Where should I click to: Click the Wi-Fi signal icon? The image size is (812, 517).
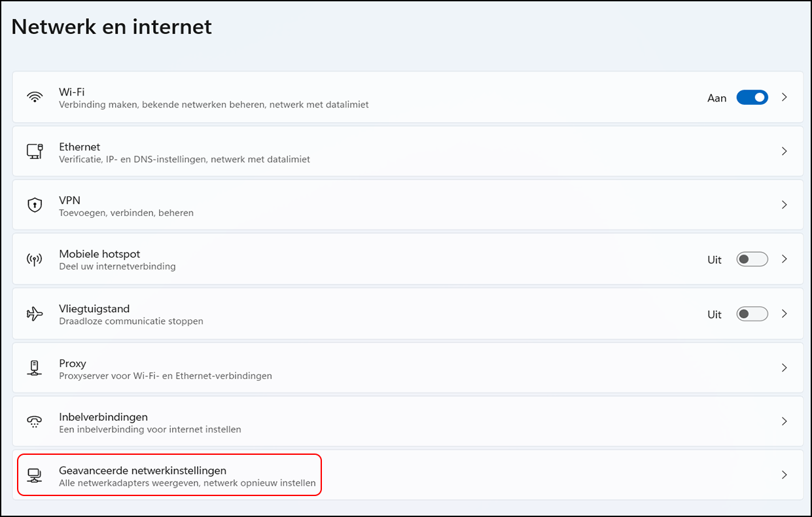point(35,98)
